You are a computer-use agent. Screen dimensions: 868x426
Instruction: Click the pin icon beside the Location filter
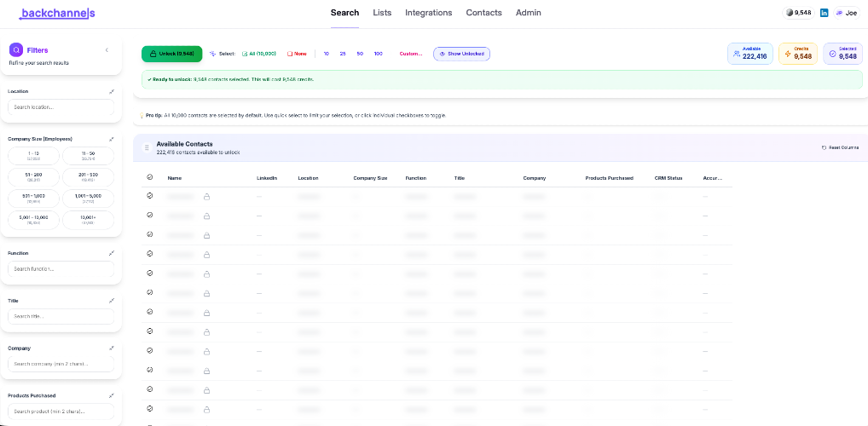tap(111, 91)
